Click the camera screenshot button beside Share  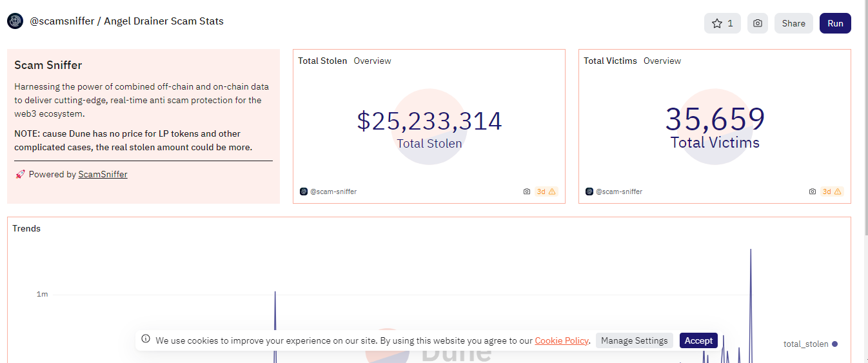pyautogui.click(x=758, y=23)
